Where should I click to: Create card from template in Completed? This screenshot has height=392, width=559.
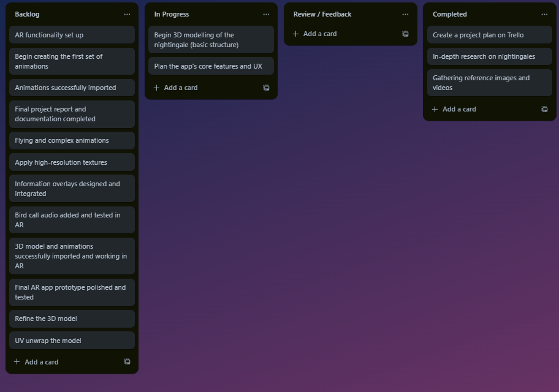click(544, 109)
